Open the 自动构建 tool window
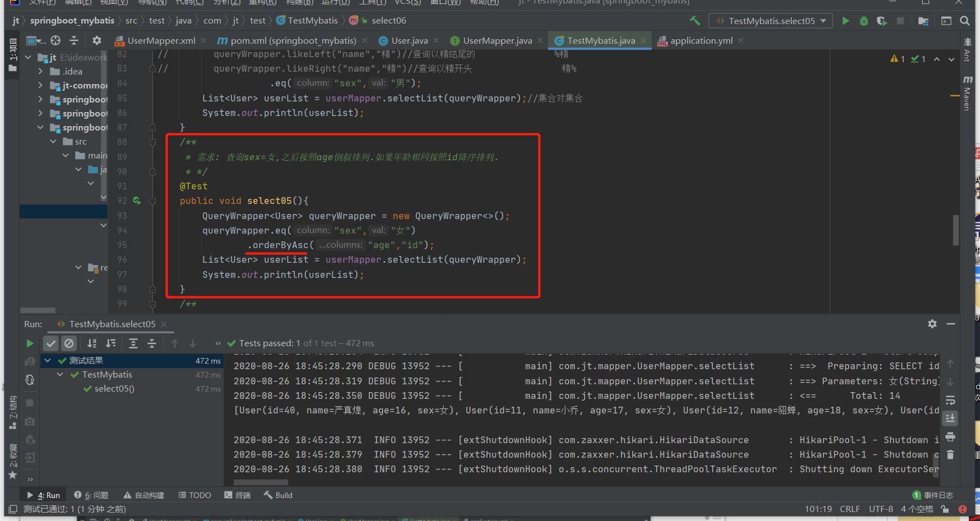 pos(144,495)
